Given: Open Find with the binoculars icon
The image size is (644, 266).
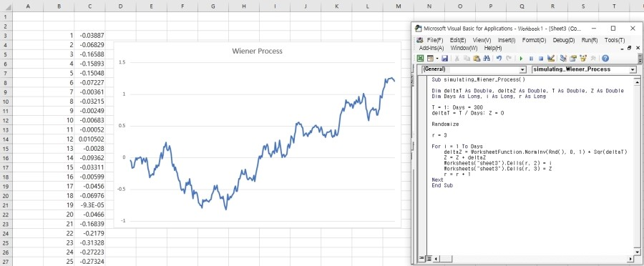Looking at the screenshot, I should pos(487,59).
